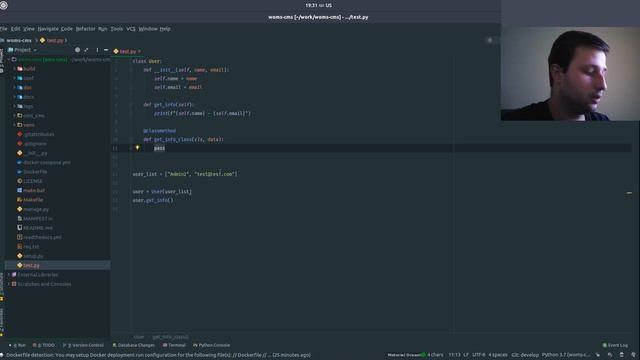Select the MANIFEST.in file
Viewport: 640px width, 360px height.
point(38,219)
